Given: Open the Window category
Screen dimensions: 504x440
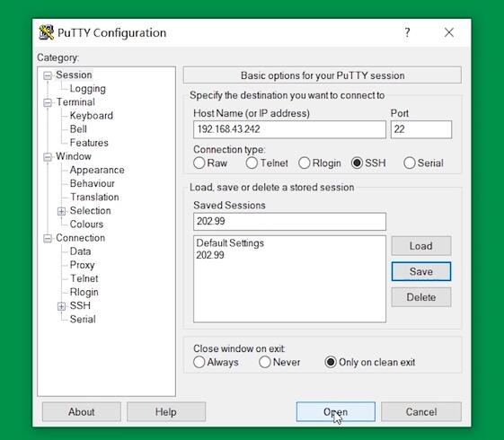Looking at the screenshot, I should (74, 156).
